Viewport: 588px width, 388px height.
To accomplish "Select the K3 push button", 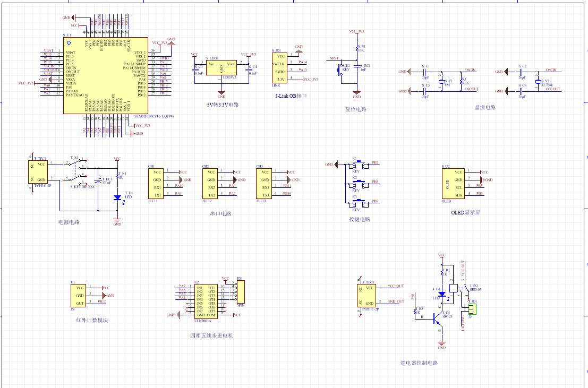I will click(360, 203).
